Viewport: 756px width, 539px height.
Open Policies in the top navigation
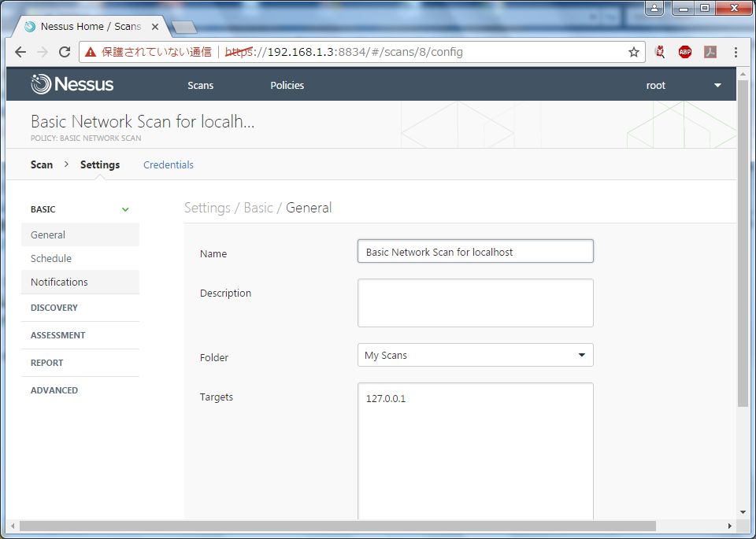tap(287, 85)
